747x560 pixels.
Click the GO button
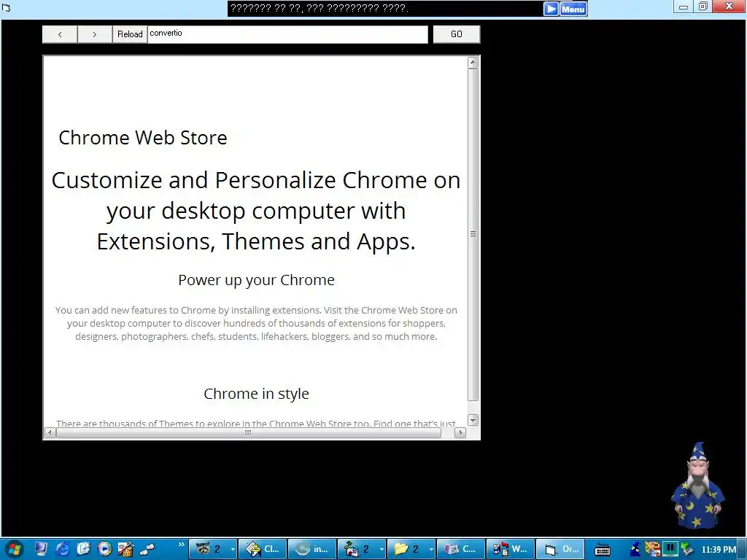(x=457, y=34)
